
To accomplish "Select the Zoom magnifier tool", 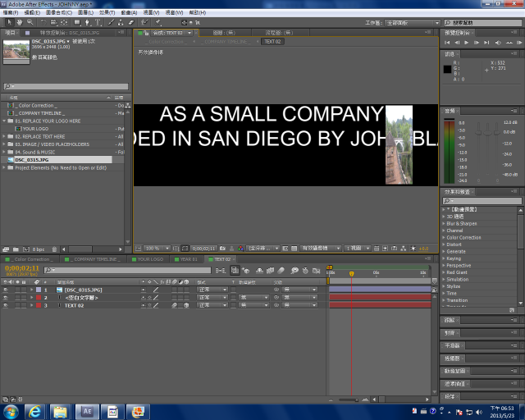I will coord(30,22).
